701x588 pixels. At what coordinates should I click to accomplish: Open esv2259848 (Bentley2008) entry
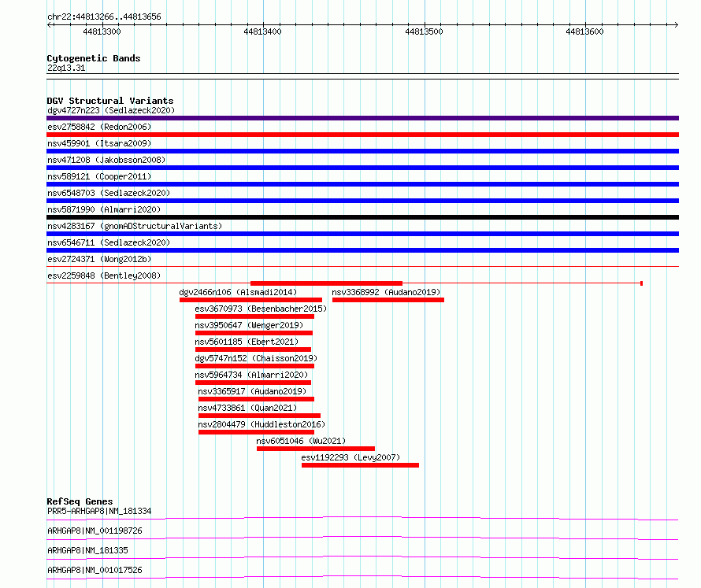point(104,276)
